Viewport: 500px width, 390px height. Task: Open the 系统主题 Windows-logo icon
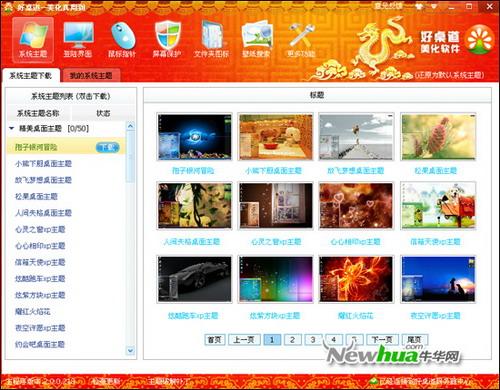[33, 35]
